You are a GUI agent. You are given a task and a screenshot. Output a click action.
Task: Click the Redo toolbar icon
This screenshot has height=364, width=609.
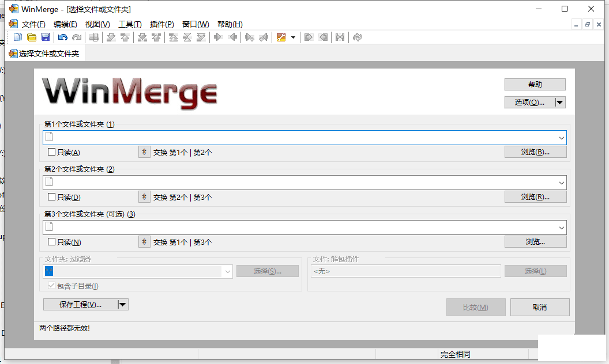pyautogui.click(x=77, y=37)
